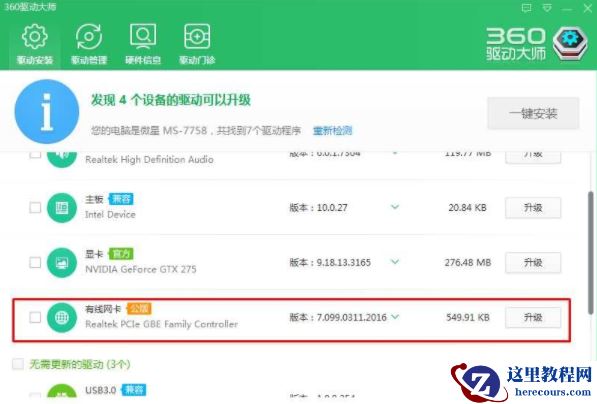Image resolution: width=597 pixels, height=404 pixels.
Task: Click the 360驱动大师 window title text
Action: [30, 7]
